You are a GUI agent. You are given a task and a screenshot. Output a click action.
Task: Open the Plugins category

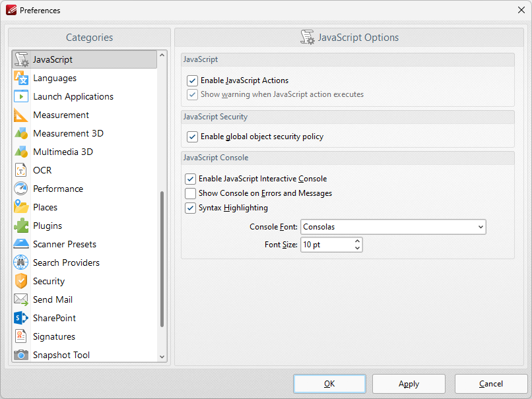pyautogui.click(x=84, y=226)
